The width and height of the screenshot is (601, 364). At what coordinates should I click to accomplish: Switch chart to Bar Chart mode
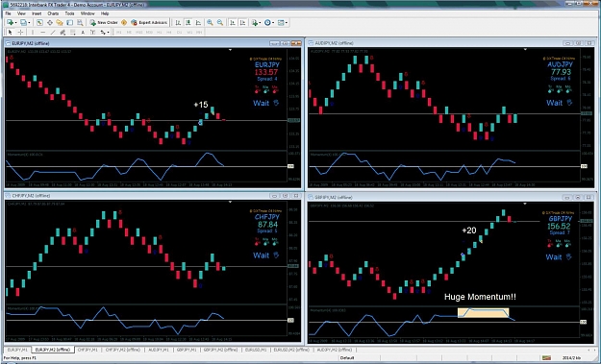[178, 23]
